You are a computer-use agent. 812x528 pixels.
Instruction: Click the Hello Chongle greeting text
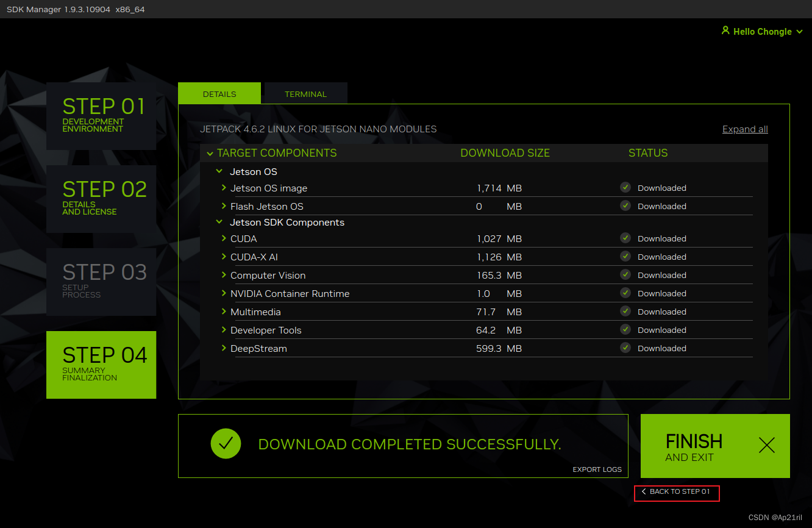click(x=762, y=32)
